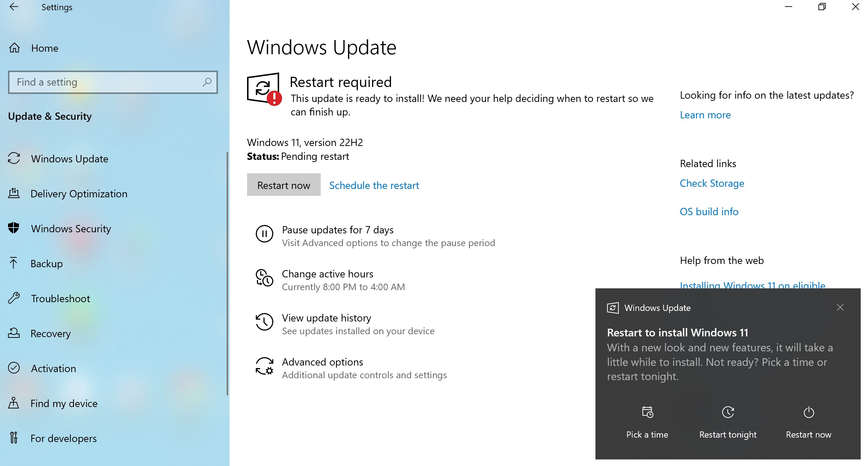868x466 pixels.
Task: Click the search magnifier icon
Action: pos(207,82)
